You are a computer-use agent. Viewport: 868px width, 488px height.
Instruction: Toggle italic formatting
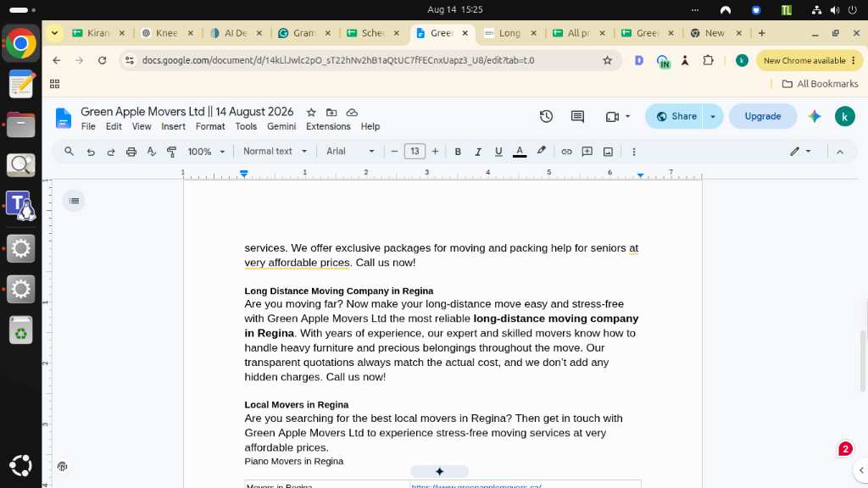coord(478,152)
